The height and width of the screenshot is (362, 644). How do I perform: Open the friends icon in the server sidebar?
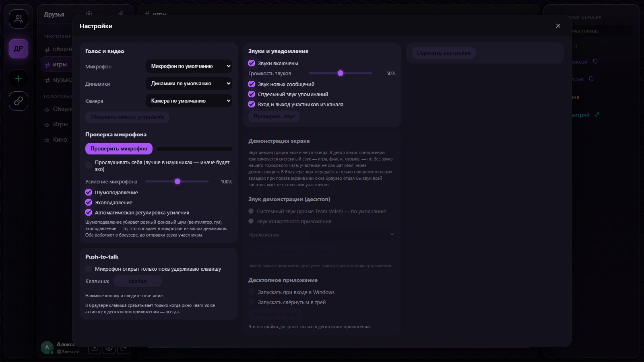[19, 19]
